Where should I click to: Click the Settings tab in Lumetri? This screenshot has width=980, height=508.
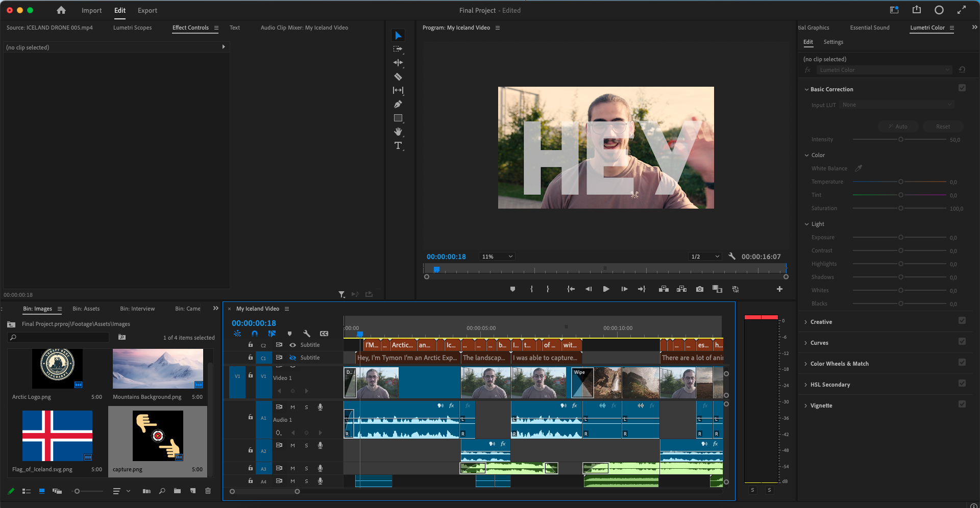tap(833, 42)
